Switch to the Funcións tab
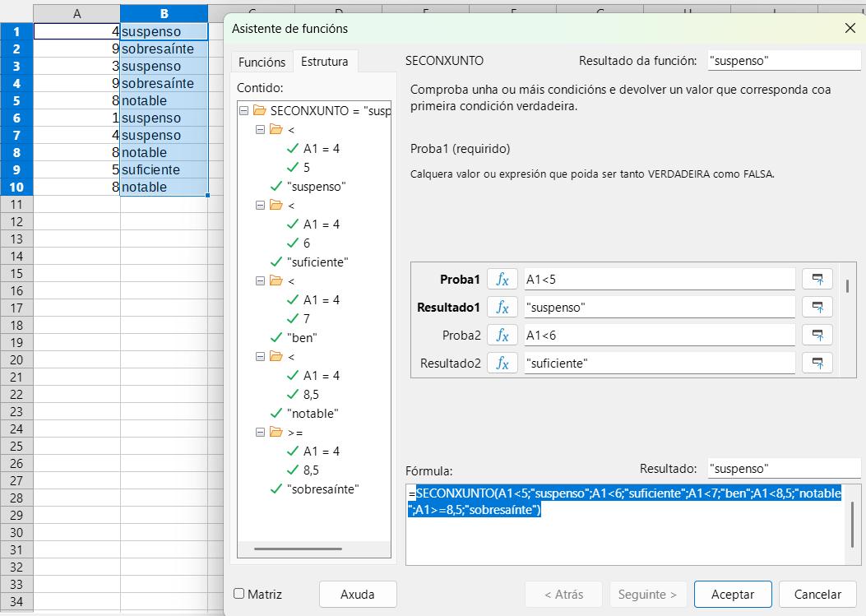866x616 pixels. tap(262, 62)
